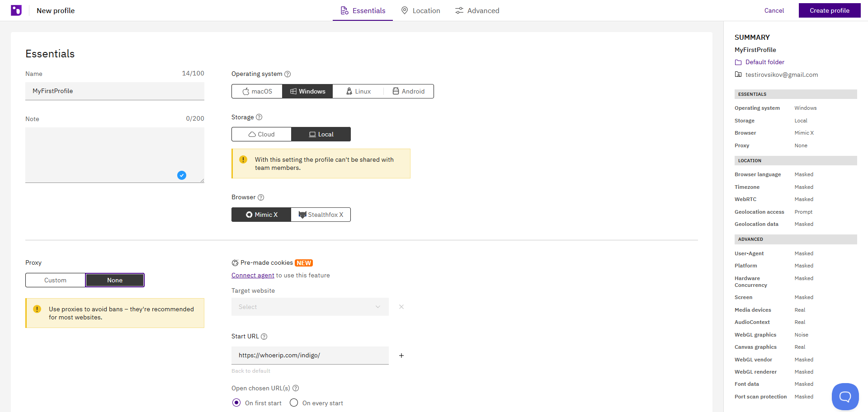The image size is (868, 412).
Task: Open Operating system help tooltip icon
Action: [x=288, y=74]
